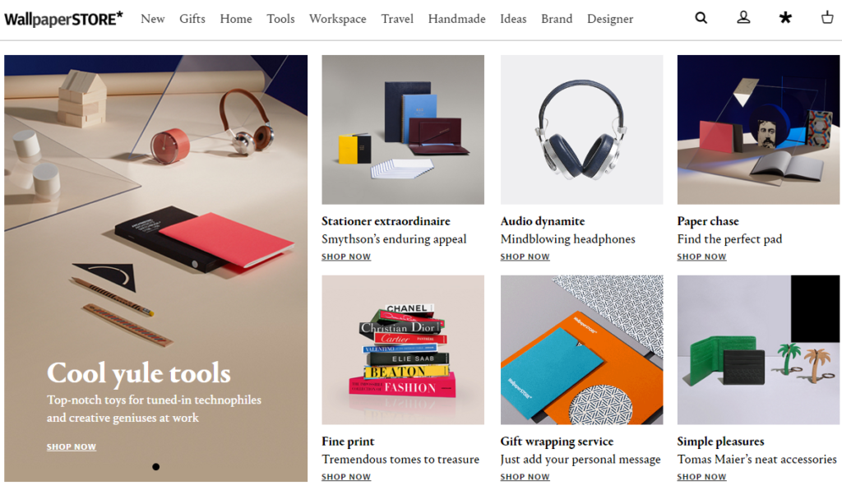Click Shop Now under Stationer extraordinaire
This screenshot has height=504, width=842.
346,257
